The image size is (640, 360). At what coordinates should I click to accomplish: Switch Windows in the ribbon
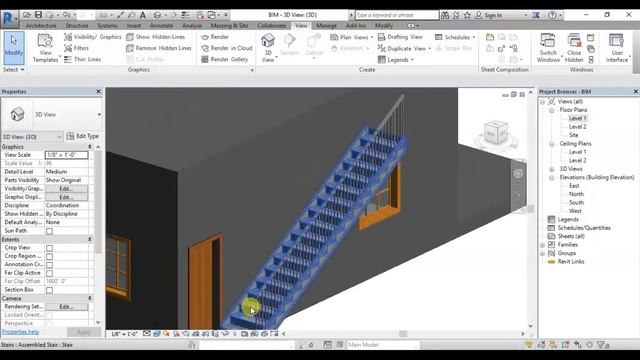[548, 48]
